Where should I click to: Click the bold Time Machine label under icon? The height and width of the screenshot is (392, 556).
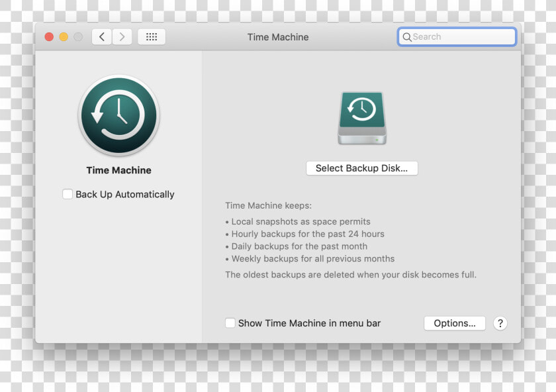click(118, 170)
